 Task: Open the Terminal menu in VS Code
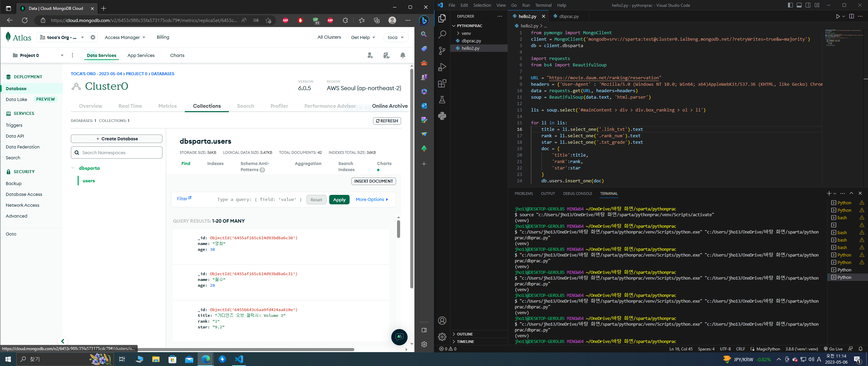(543, 5)
